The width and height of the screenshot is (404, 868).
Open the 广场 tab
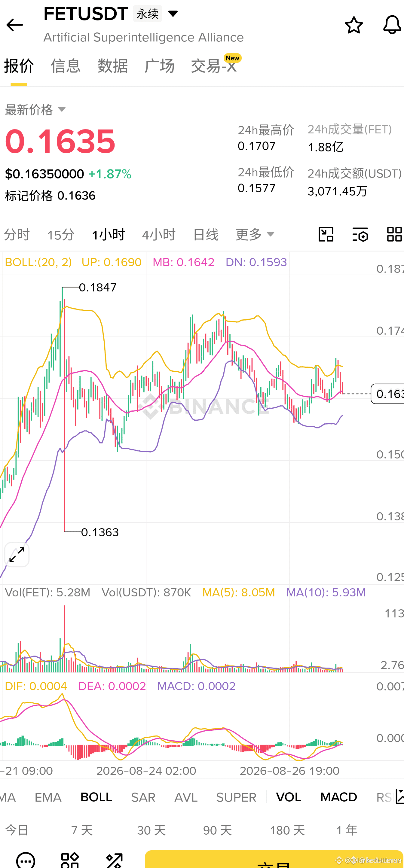click(160, 66)
